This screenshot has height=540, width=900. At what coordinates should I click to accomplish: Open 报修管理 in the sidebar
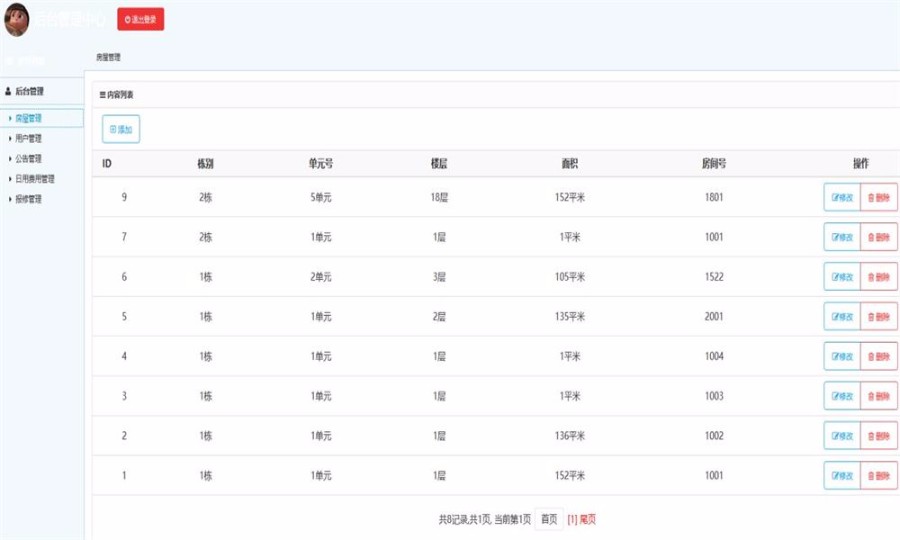28,199
